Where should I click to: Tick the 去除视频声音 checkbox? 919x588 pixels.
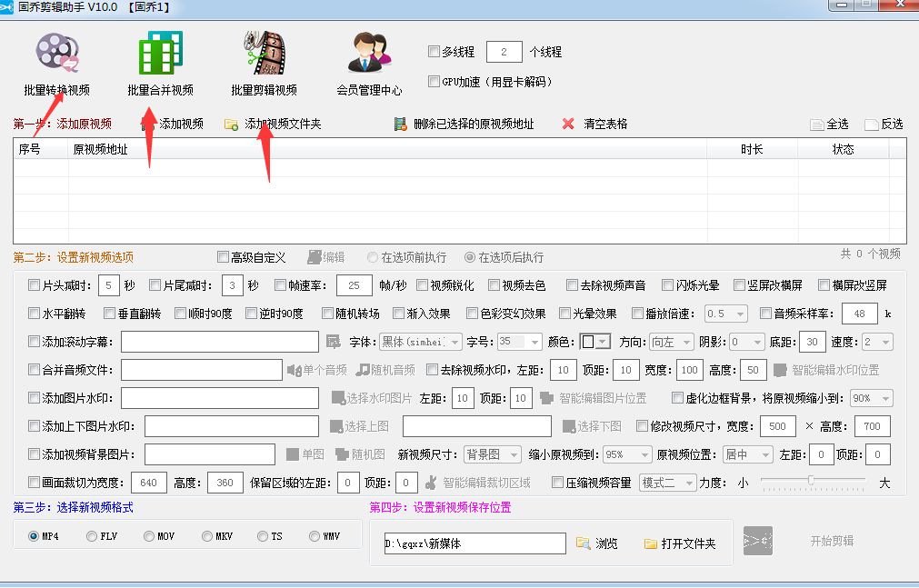(x=572, y=285)
